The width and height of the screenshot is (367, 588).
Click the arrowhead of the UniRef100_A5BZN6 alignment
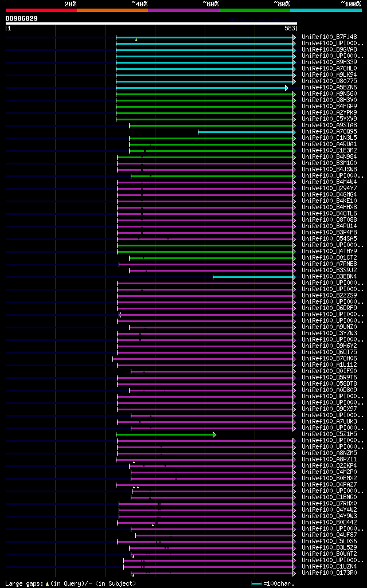pos(287,88)
